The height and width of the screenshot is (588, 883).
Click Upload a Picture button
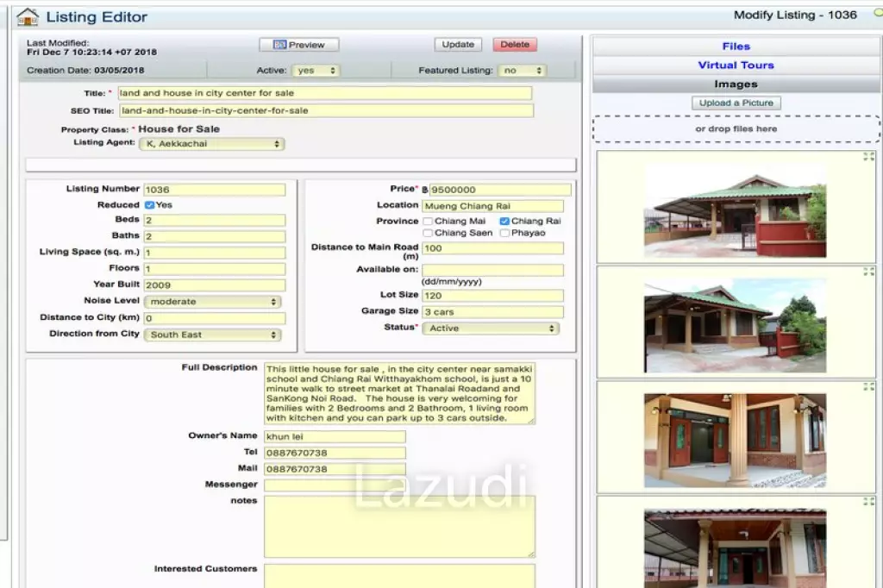(736, 103)
